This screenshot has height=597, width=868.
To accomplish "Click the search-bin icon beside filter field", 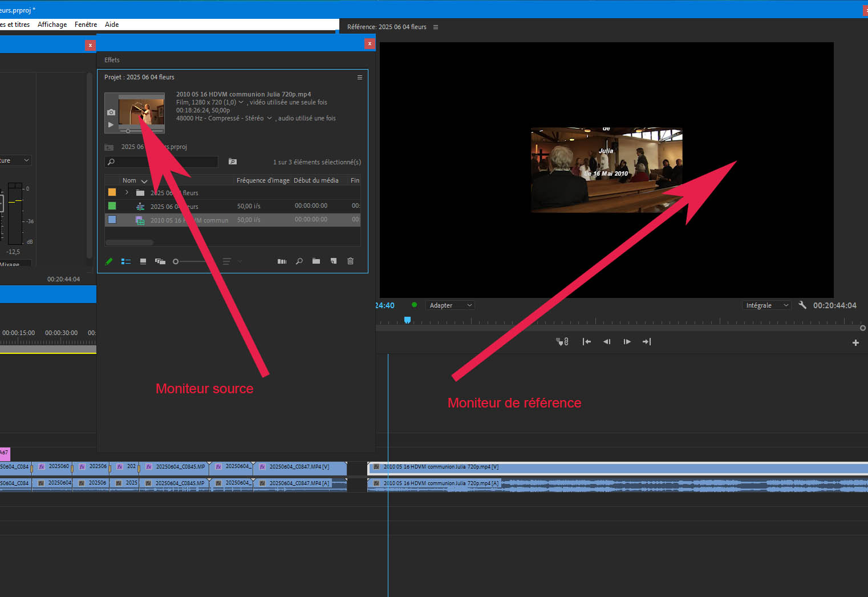I will click(x=233, y=162).
